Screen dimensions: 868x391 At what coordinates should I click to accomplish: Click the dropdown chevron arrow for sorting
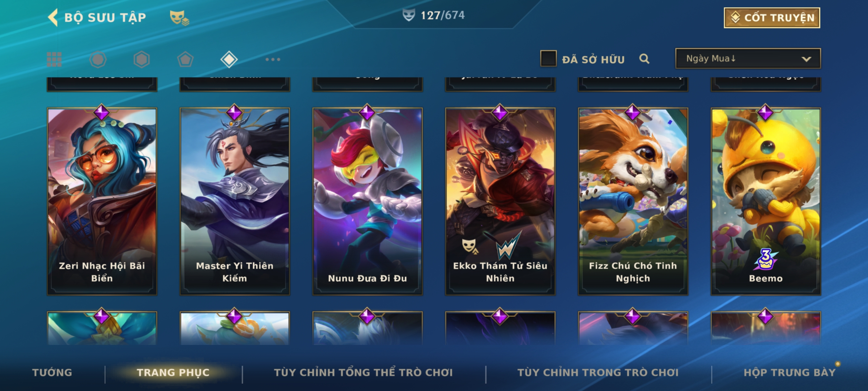[x=806, y=59]
